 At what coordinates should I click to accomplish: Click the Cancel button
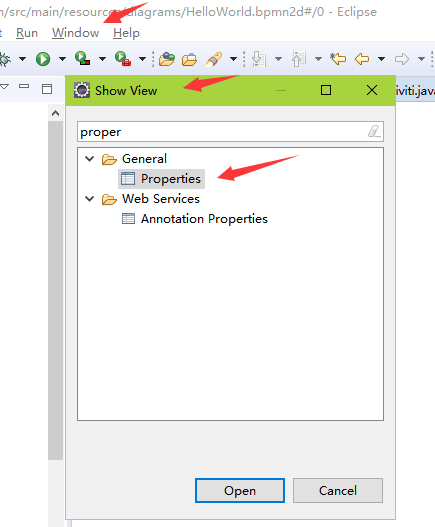(x=338, y=491)
